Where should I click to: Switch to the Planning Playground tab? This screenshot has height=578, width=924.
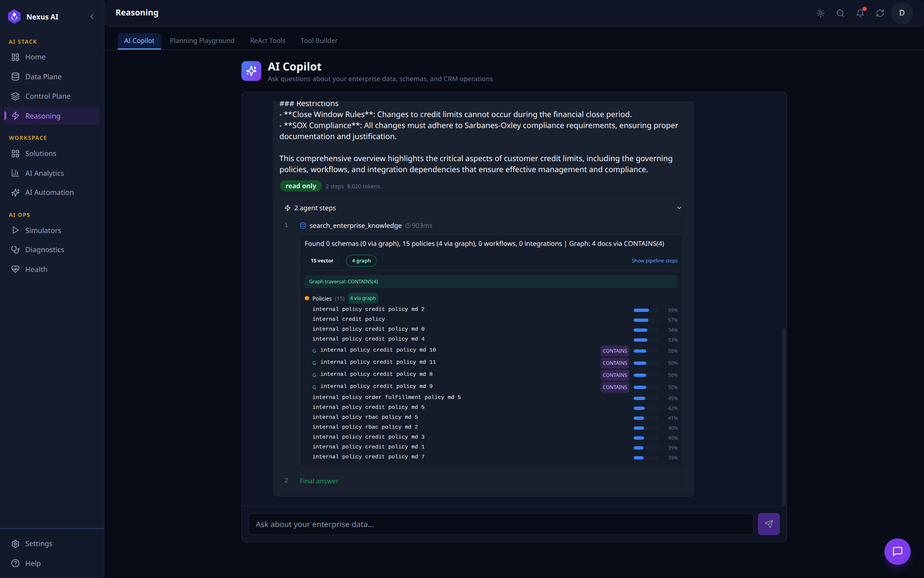[x=202, y=40]
